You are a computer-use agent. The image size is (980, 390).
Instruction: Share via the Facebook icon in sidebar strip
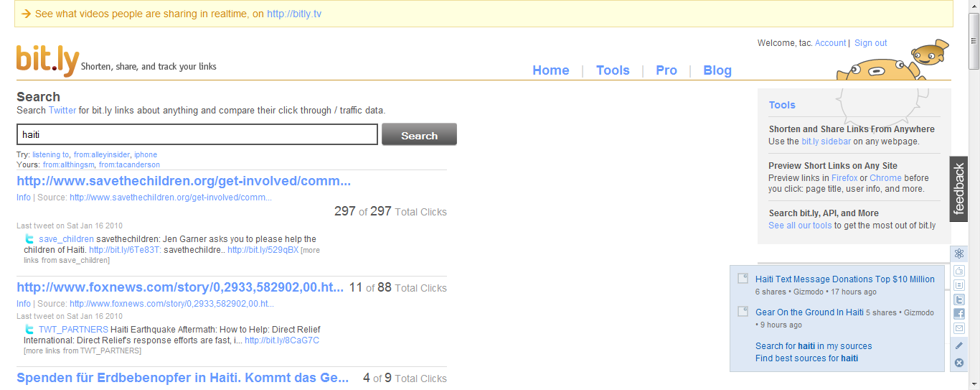pyautogui.click(x=959, y=314)
